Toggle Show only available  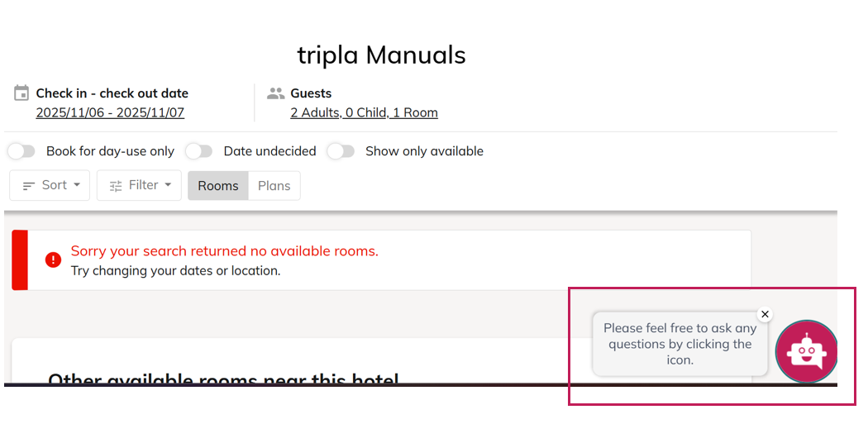click(x=341, y=151)
